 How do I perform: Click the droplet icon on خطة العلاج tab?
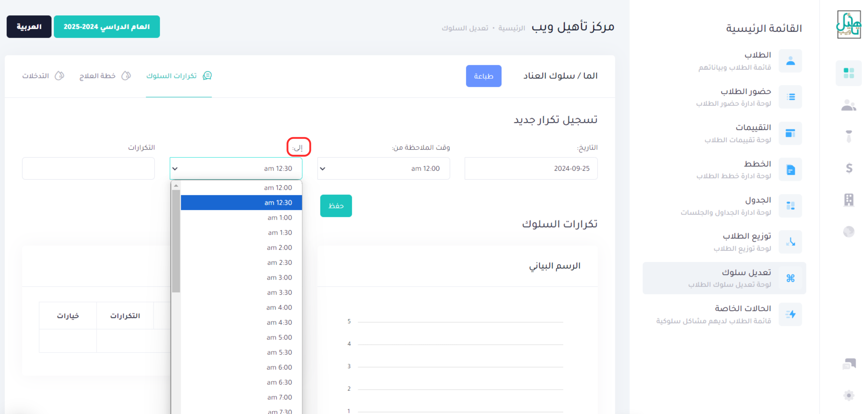126,76
